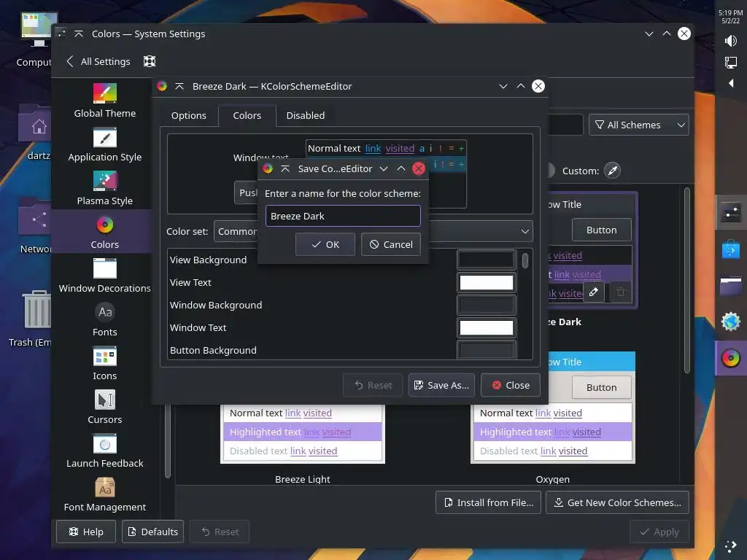Image resolution: width=747 pixels, height=560 pixels.
Task: Open the Color set dropdown
Action: point(373,231)
